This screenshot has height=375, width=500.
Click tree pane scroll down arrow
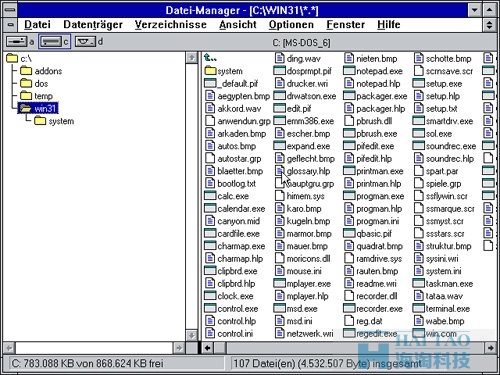click(x=192, y=335)
